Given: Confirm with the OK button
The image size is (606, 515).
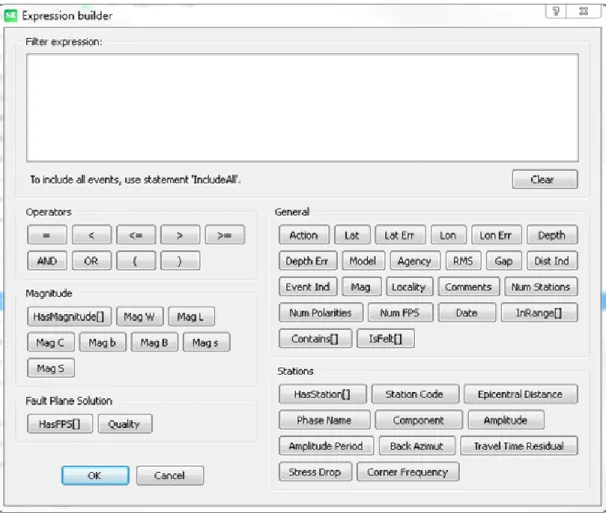Looking at the screenshot, I should point(95,475).
